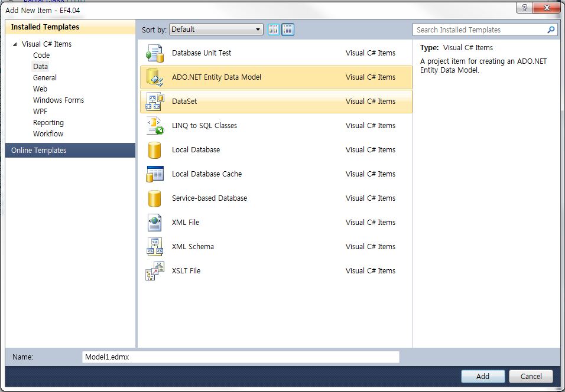Click the LINQ to SQL Classes icon
The image size is (565, 392).
coord(155,126)
